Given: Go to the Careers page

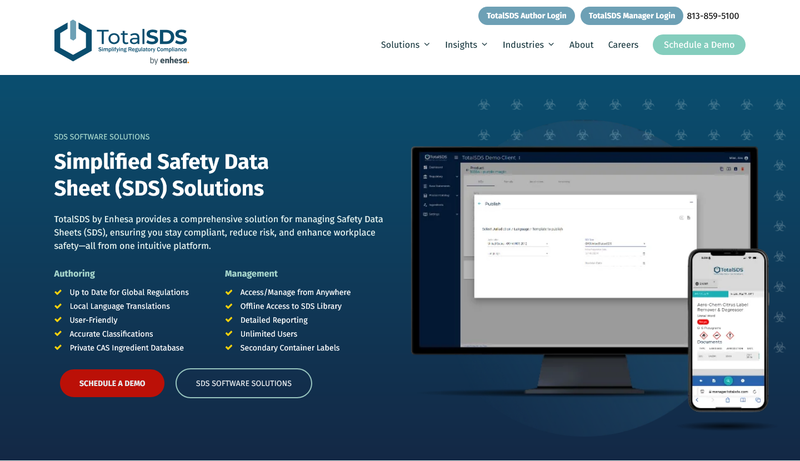Looking at the screenshot, I should [623, 45].
